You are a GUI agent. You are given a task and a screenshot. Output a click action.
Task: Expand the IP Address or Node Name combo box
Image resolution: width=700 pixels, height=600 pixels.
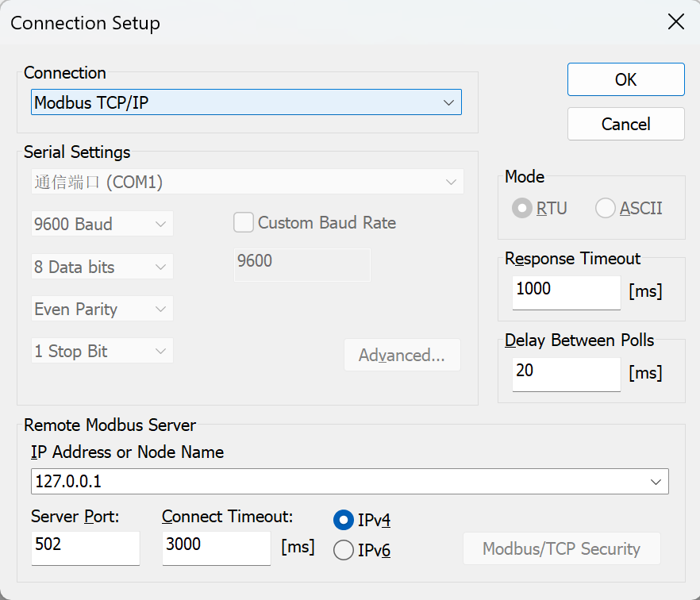pyautogui.click(x=656, y=482)
